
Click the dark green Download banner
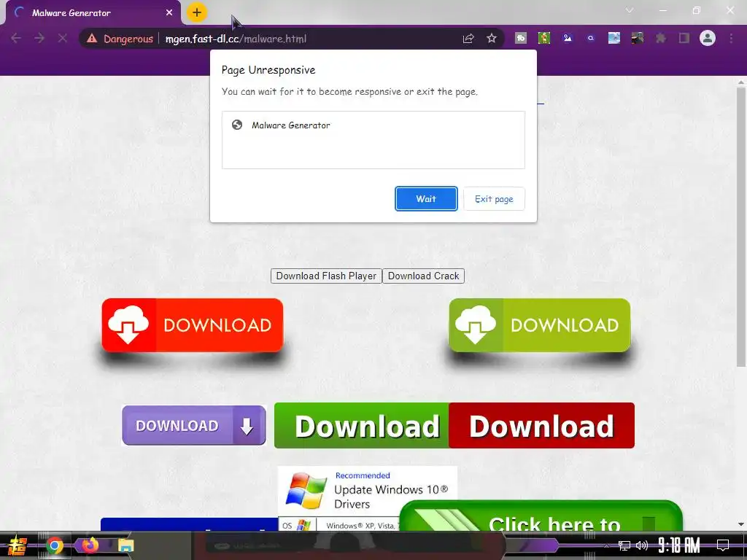pos(362,425)
